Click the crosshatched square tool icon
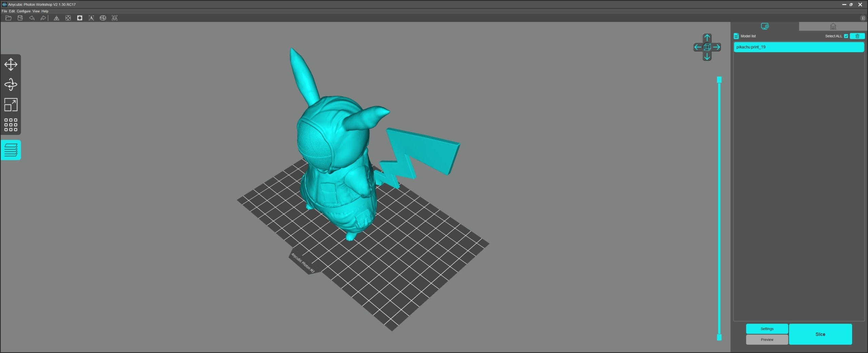 (x=68, y=18)
